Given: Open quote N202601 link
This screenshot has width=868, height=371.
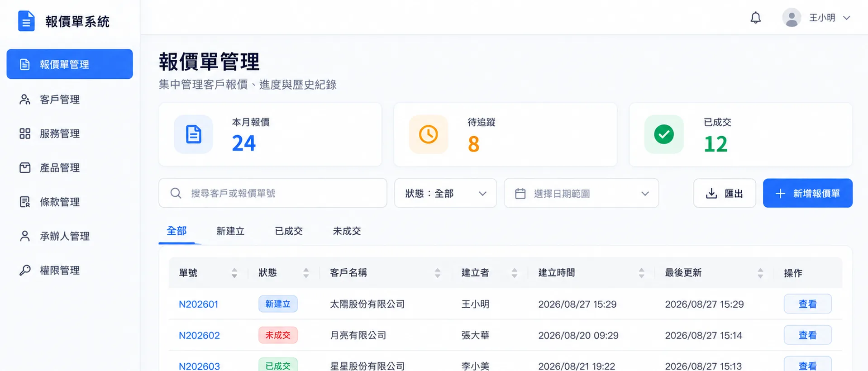Looking at the screenshot, I should coord(199,304).
